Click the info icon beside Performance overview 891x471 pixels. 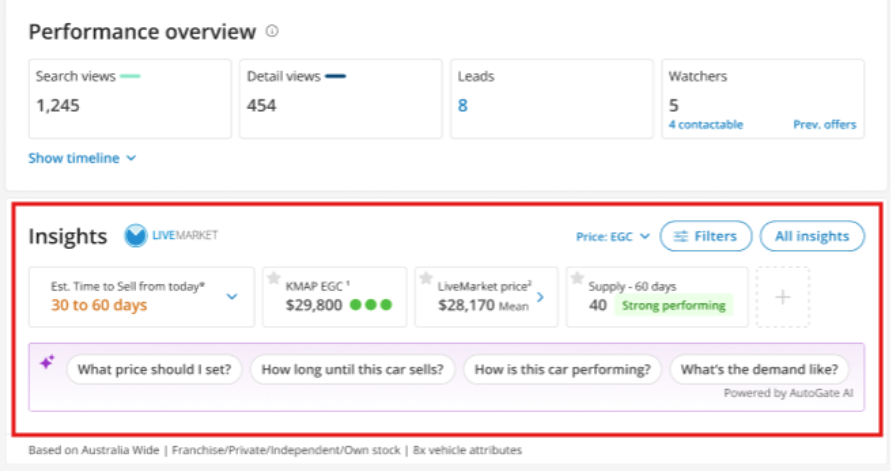point(272,32)
